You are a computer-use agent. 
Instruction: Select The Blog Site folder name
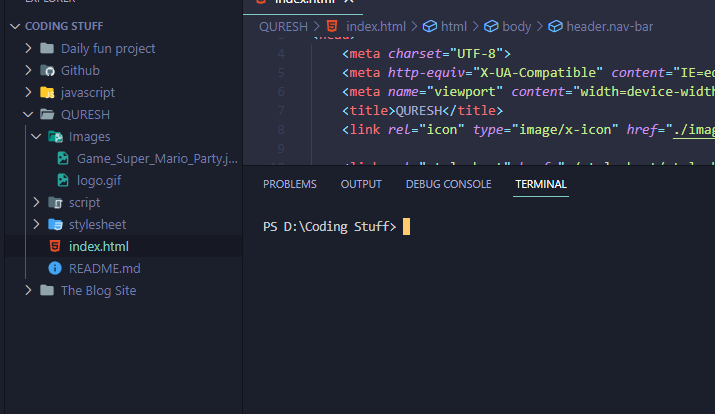98,290
